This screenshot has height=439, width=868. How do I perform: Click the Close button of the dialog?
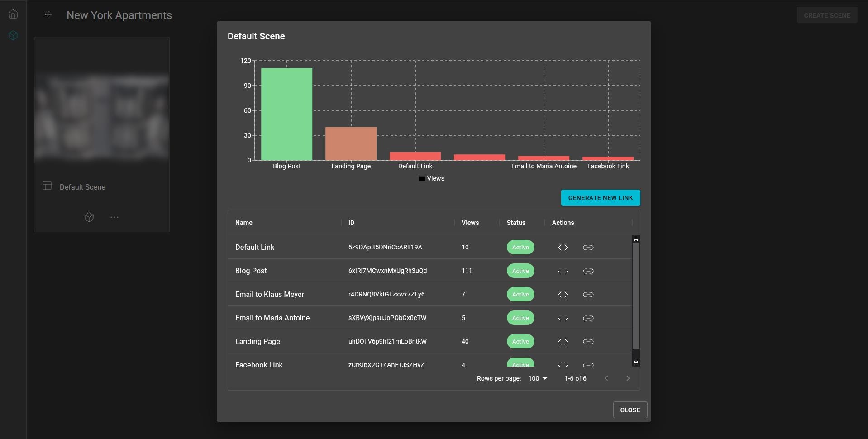click(x=630, y=410)
